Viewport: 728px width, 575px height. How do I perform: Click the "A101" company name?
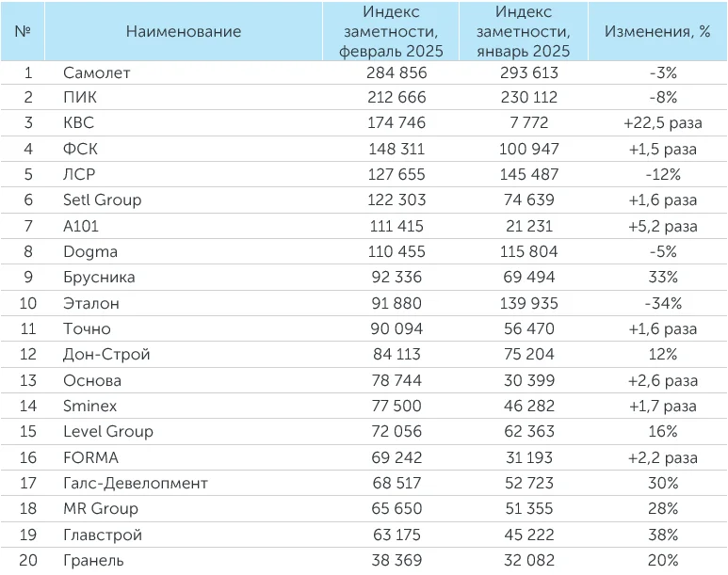81,226
